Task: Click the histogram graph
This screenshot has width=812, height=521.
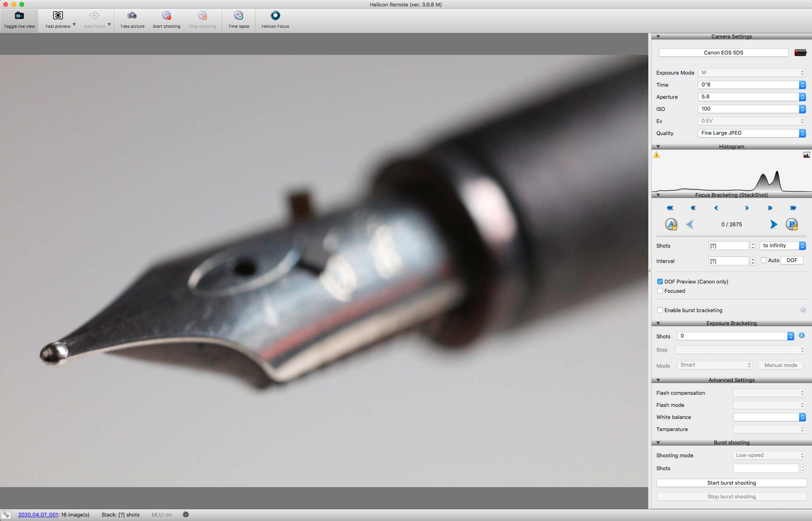Action: [731, 172]
